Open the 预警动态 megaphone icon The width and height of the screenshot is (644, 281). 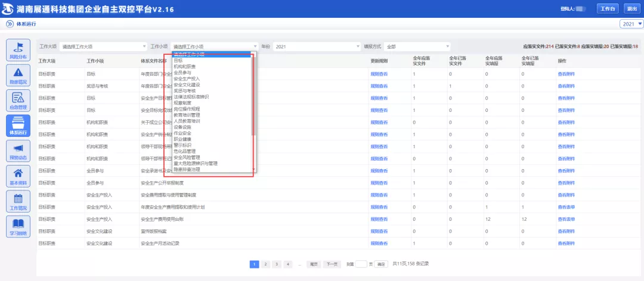(18, 151)
